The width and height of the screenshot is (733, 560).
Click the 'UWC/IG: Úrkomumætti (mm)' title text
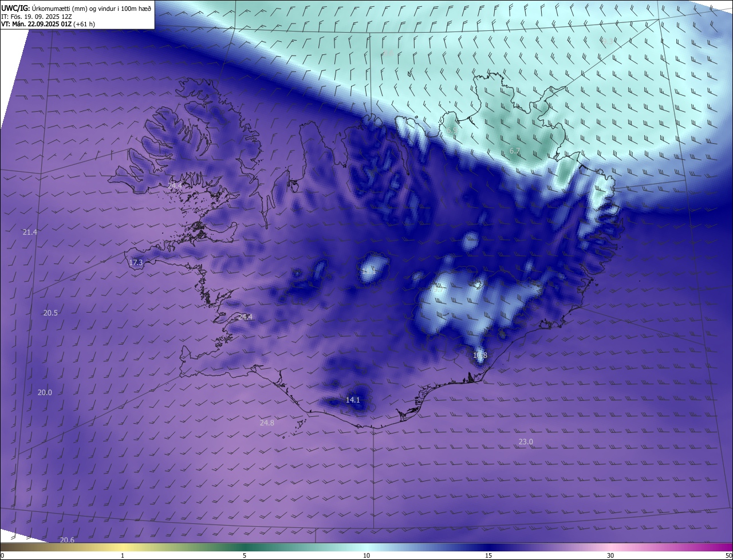tap(44, 8)
